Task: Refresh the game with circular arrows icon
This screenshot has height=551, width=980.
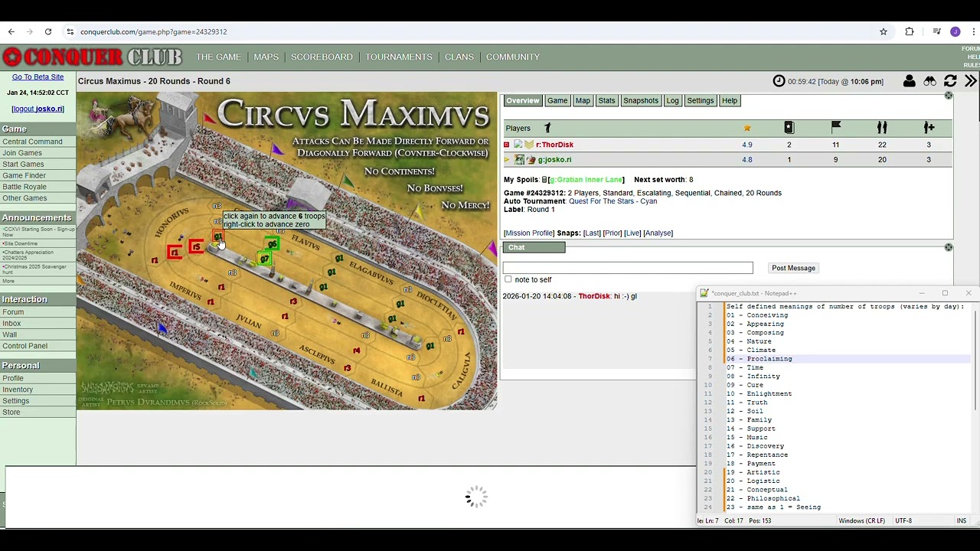Action: pos(950,81)
